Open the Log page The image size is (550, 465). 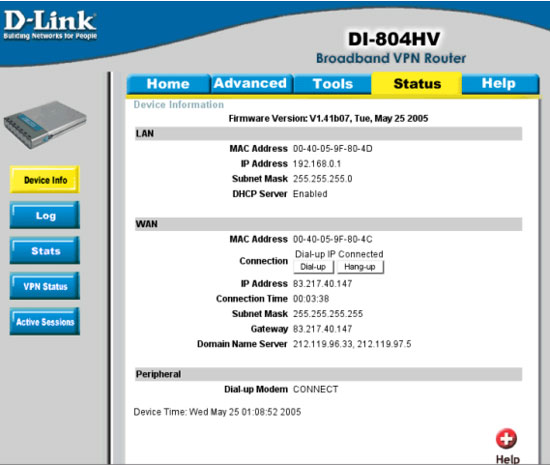tap(45, 215)
